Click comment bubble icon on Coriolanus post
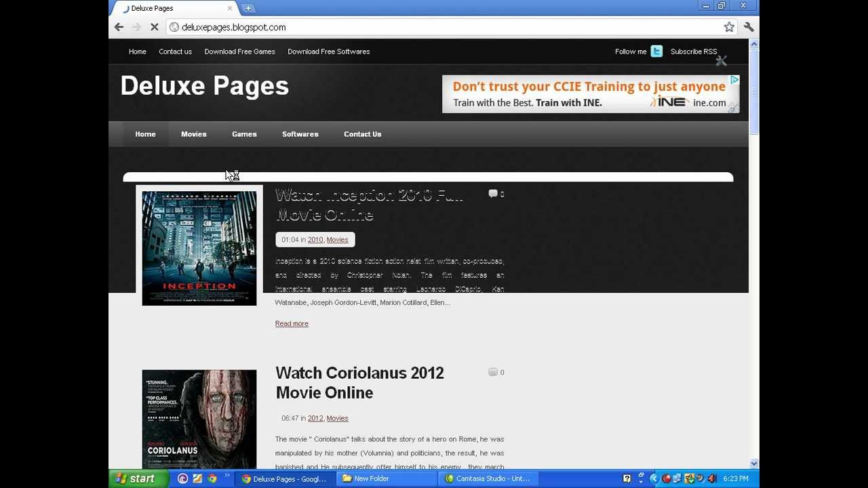The height and width of the screenshot is (488, 868). tap(493, 372)
